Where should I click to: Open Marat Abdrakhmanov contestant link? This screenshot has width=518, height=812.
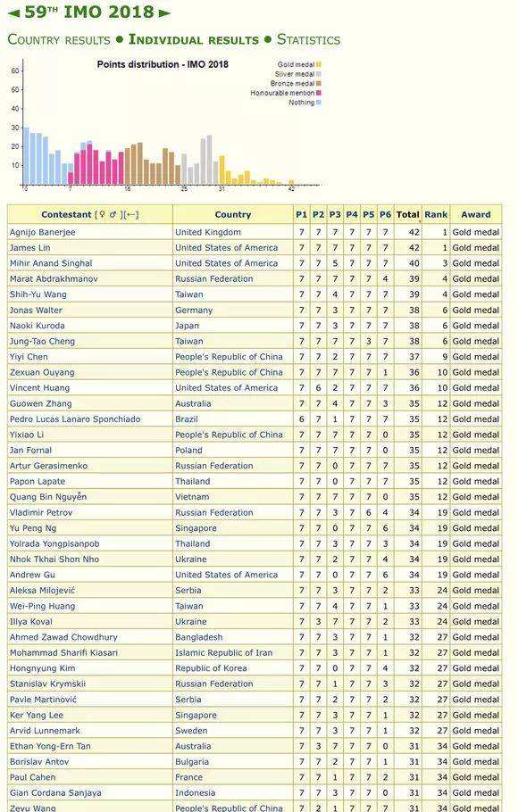tap(54, 278)
